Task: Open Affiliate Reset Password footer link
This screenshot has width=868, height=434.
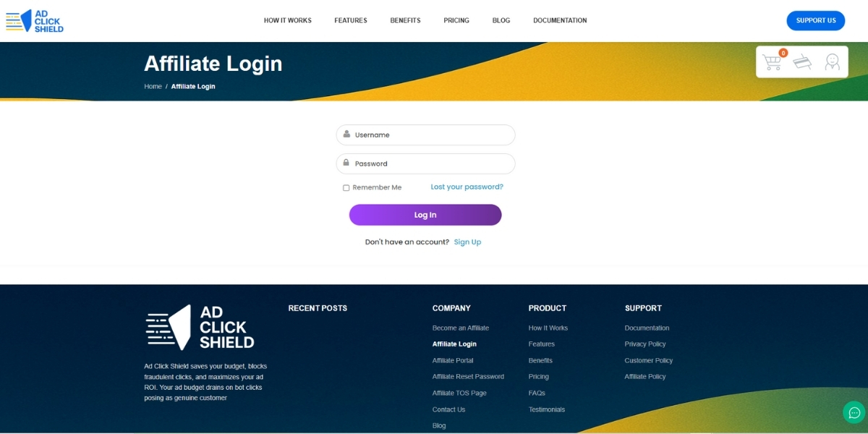Action: pyautogui.click(x=468, y=377)
